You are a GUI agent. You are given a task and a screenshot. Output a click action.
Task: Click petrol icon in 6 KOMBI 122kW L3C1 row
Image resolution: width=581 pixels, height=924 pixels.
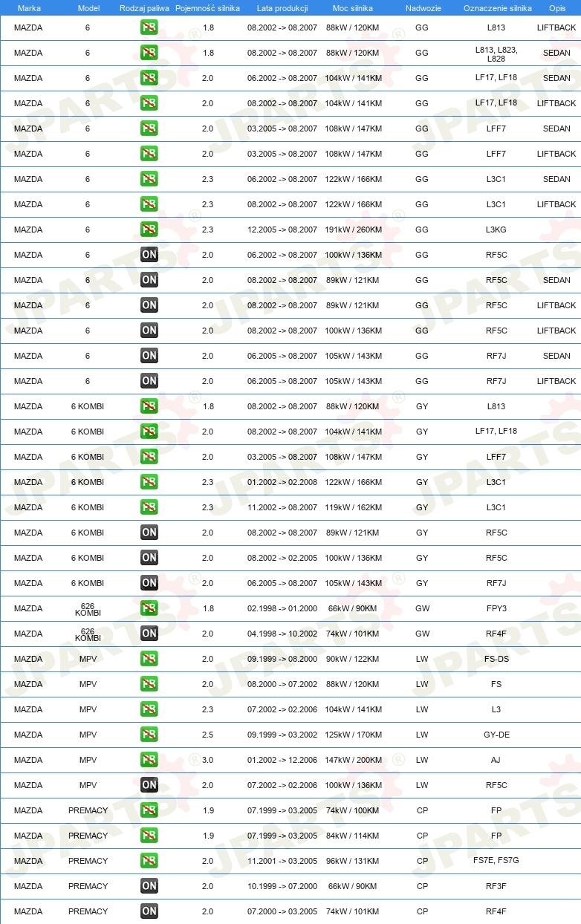click(149, 482)
